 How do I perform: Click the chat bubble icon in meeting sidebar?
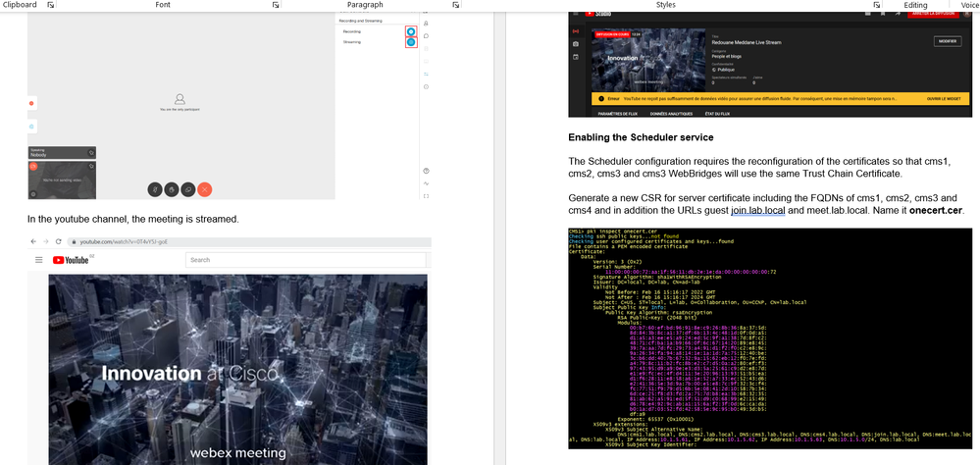426,35
